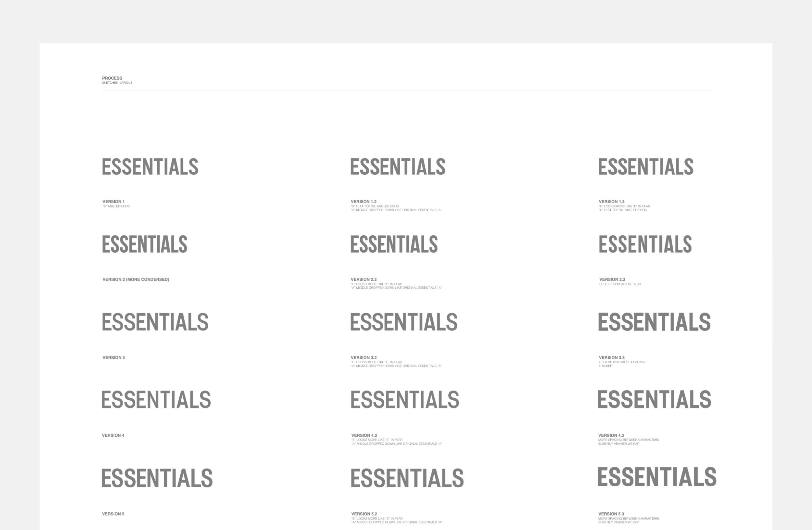This screenshot has width=812, height=530.
Task: Click the PROCESS heading text
Action: [x=112, y=78]
